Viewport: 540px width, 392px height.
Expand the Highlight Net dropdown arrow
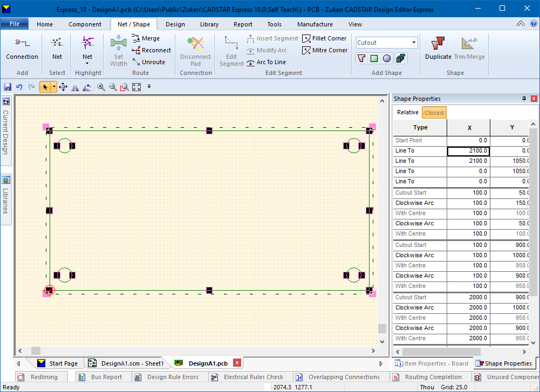coord(87,63)
